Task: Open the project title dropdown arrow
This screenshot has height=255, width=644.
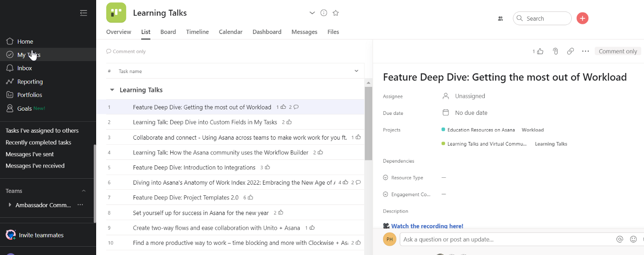Action: click(312, 13)
